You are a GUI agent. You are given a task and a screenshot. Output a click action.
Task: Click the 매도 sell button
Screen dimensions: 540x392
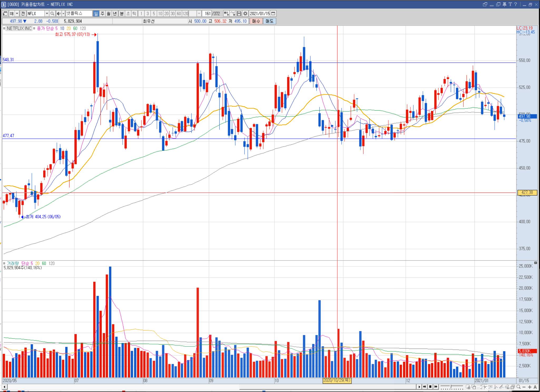coord(269,21)
